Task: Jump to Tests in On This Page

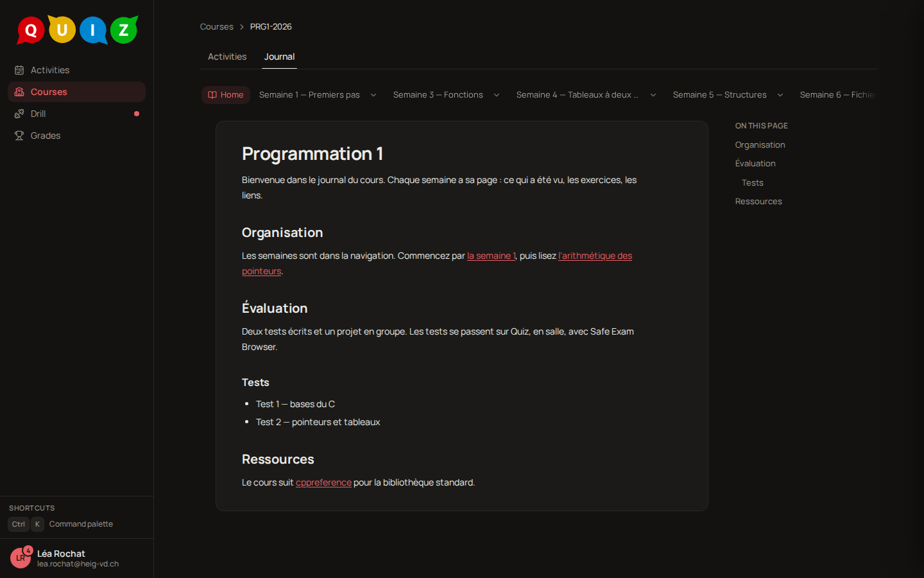Action: pos(753,183)
